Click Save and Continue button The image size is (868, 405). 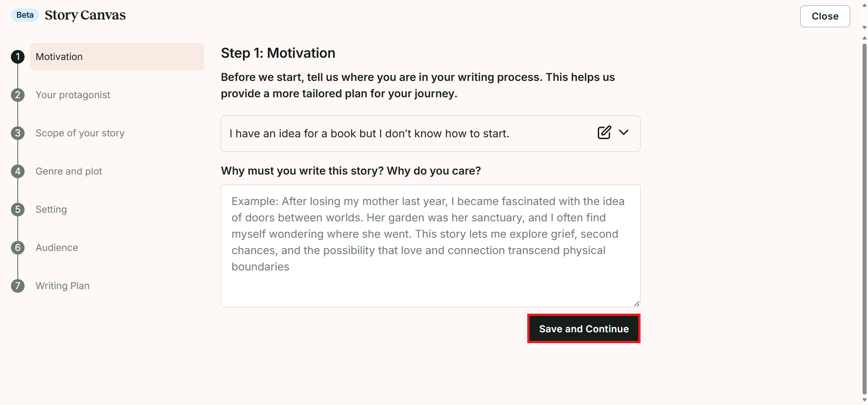(584, 329)
